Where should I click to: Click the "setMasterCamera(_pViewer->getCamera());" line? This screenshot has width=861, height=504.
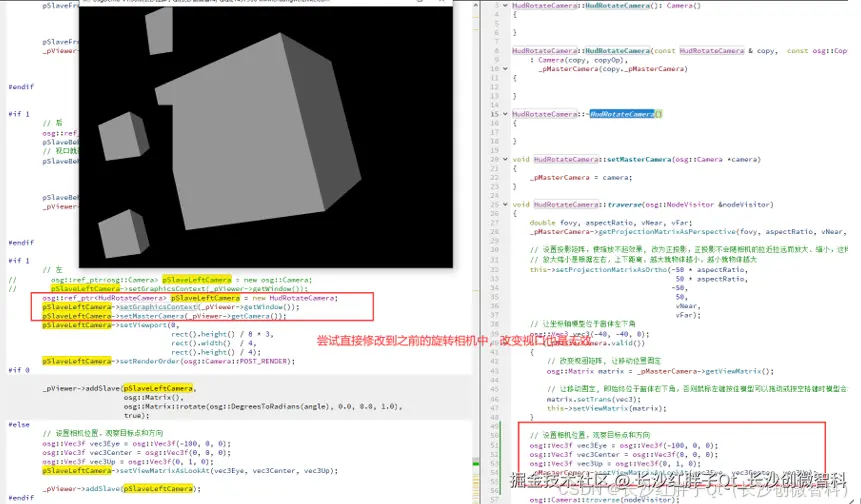pyautogui.click(x=164, y=316)
